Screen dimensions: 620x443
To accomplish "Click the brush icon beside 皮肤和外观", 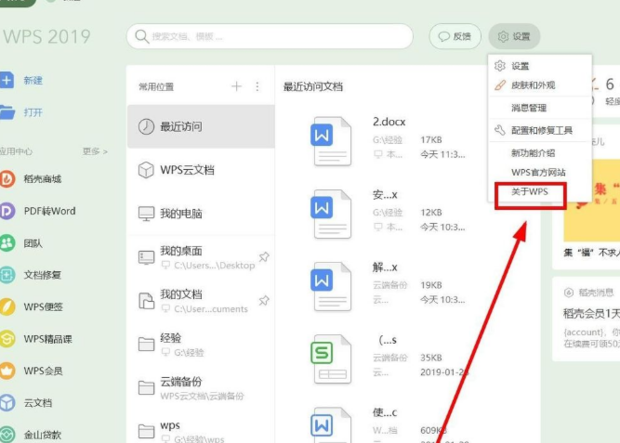I will [500, 85].
